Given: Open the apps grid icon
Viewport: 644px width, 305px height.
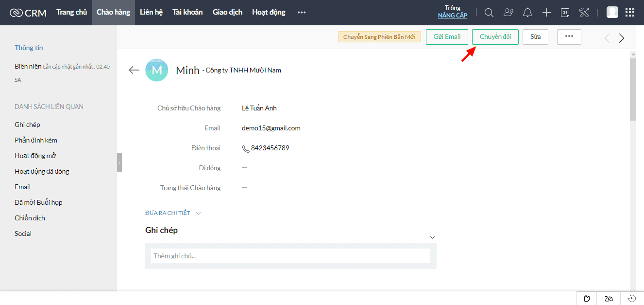Looking at the screenshot, I should tap(629, 13).
